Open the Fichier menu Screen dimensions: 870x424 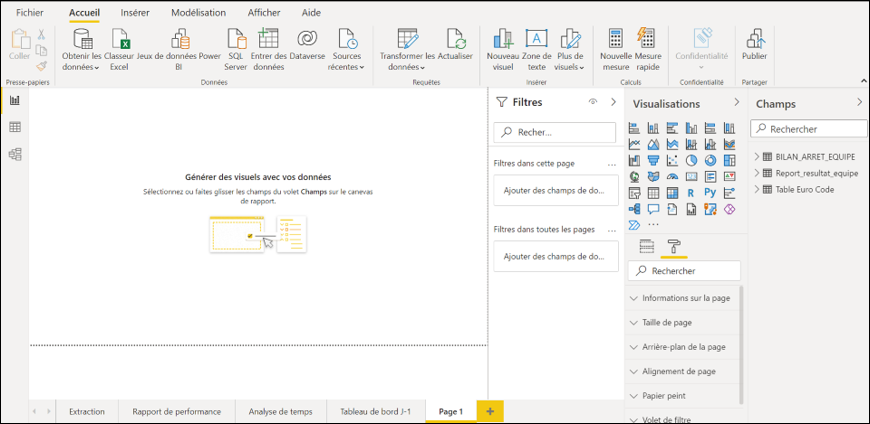click(30, 12)
